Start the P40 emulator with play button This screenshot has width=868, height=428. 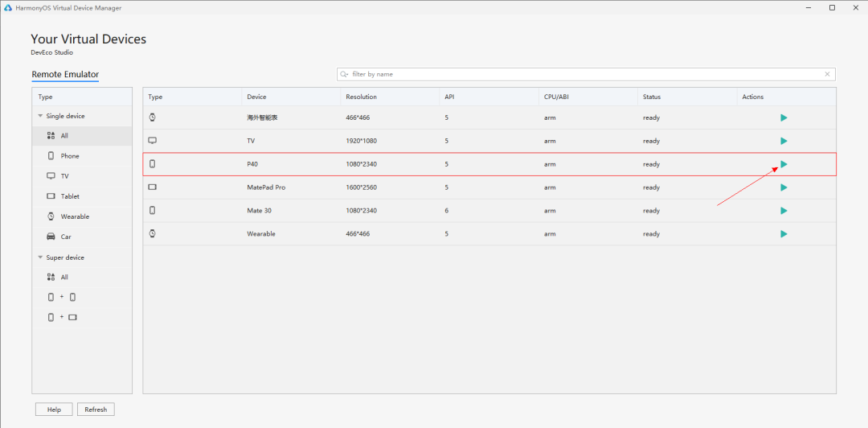click(784, 164)
